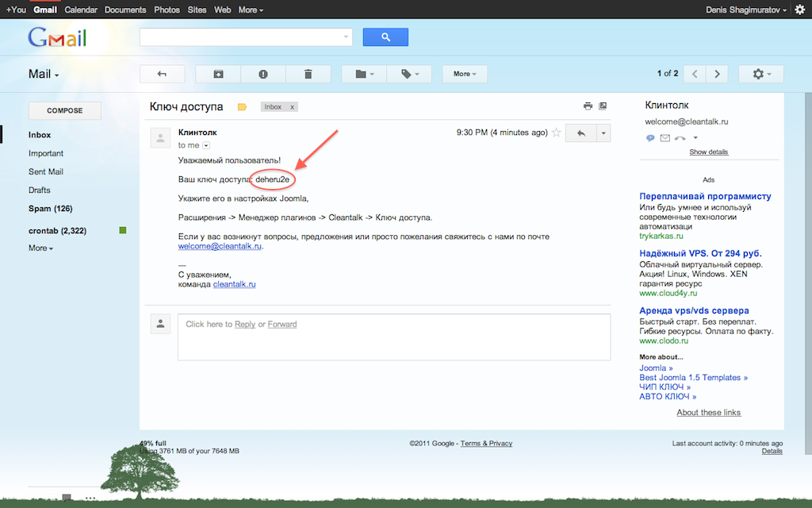The image size is (812, 508).
Task: Click the reply arrow button in the message
Action: point(580,133)
